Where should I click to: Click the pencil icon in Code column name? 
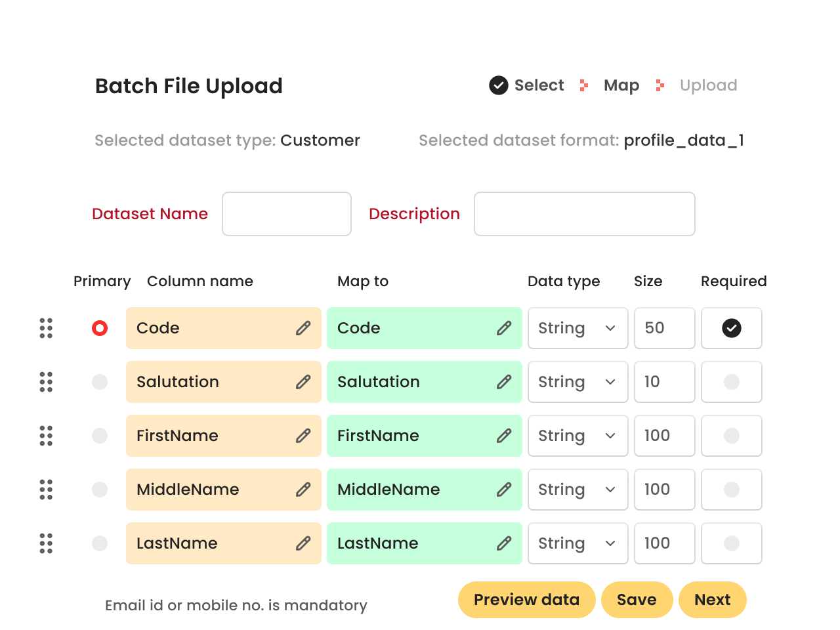303,328
